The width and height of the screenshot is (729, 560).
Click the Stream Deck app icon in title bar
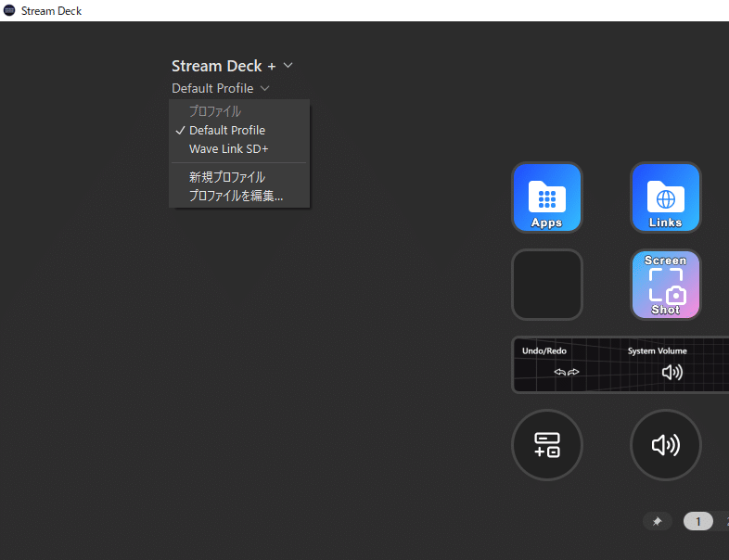pyautogui.click(x=9, y=10)
